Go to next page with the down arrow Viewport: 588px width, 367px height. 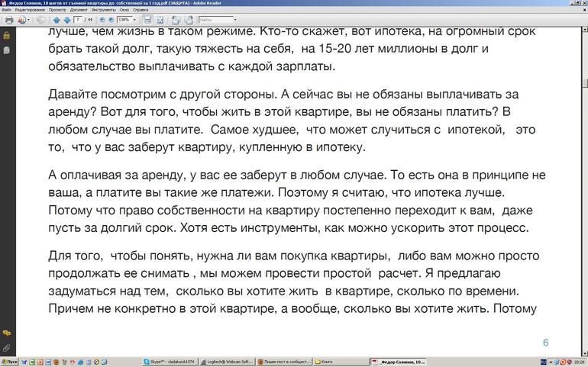pyautogui.click(x=66, y=19)
